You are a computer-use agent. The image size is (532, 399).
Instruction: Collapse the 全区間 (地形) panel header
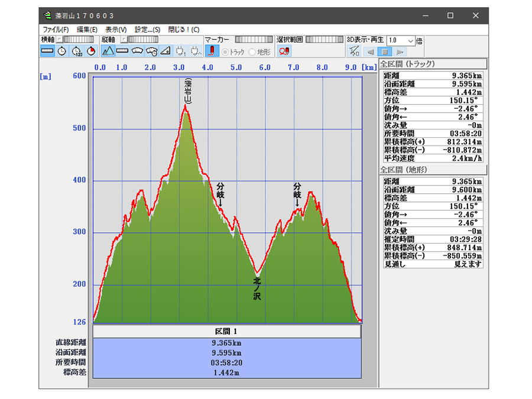pyautogui.click(x=432, y=170)
